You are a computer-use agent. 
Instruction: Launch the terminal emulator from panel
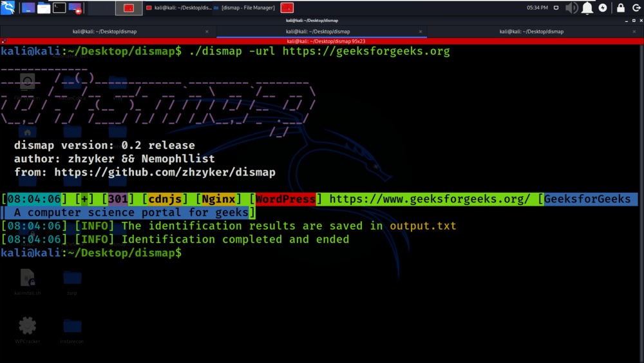point(59,7)
